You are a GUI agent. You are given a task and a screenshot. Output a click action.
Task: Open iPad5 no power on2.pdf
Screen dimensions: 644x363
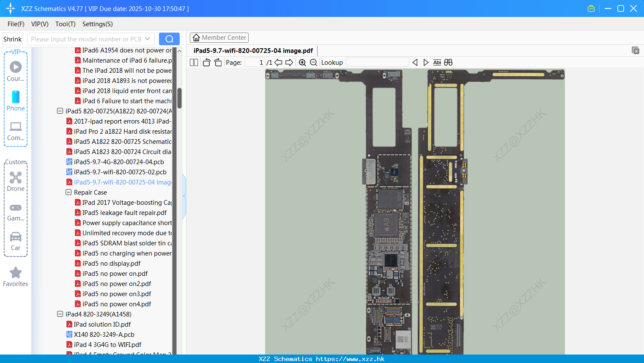[x=117, y=283]
